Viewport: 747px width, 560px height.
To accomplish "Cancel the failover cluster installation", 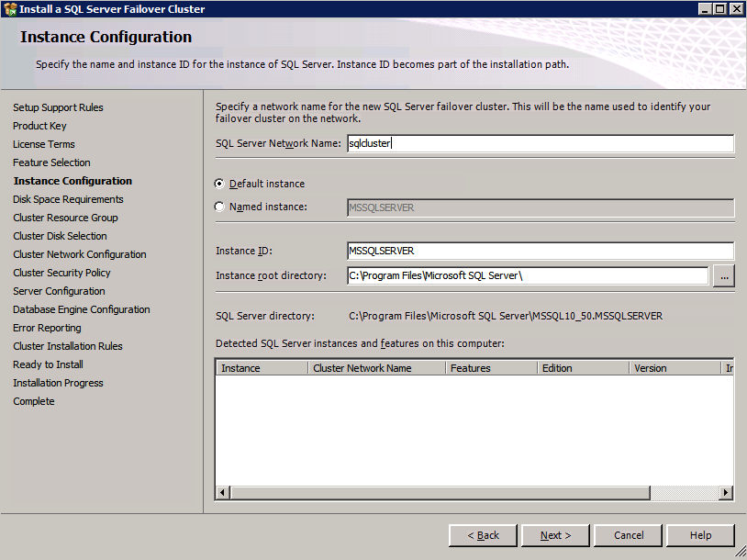I will pos(628,535).
